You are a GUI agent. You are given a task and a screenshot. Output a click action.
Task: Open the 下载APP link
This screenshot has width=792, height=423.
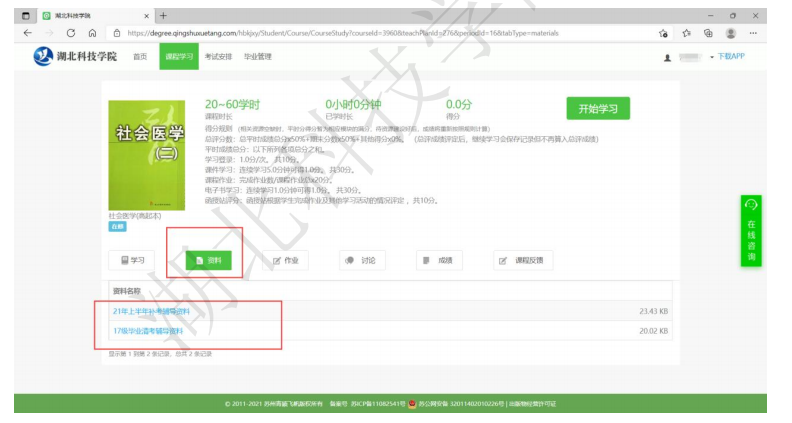[731, 56]
